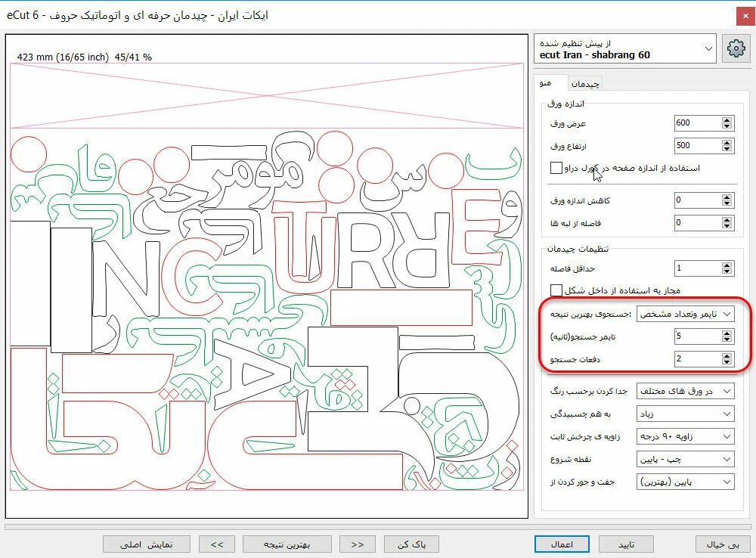
Task: Close the eCut 6 dialog window
Action: point(746,17)
